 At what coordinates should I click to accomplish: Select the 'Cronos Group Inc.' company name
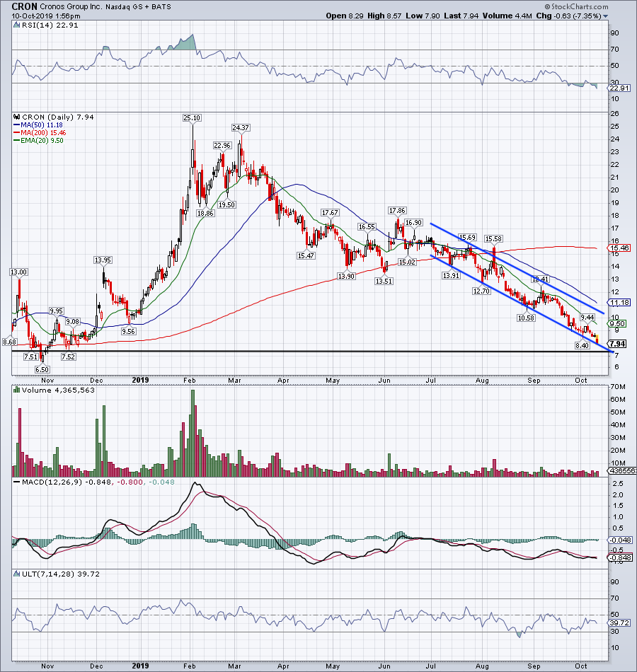point(70,7)
